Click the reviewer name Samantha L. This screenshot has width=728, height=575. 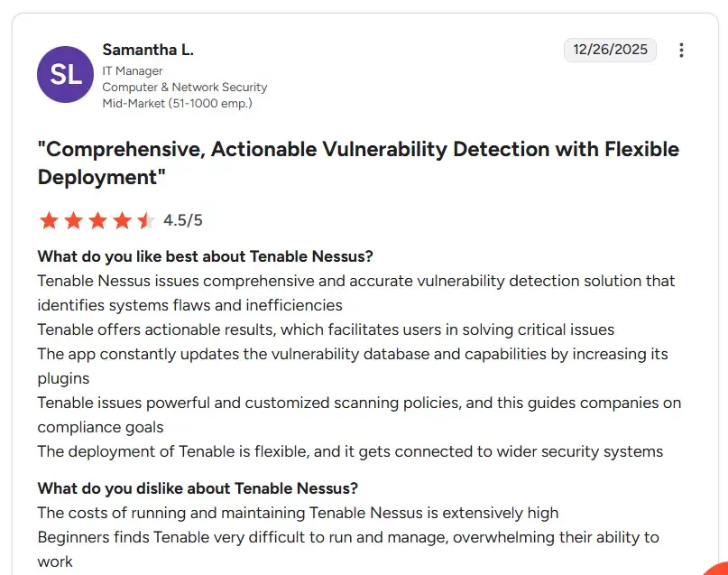pos(147,50)
